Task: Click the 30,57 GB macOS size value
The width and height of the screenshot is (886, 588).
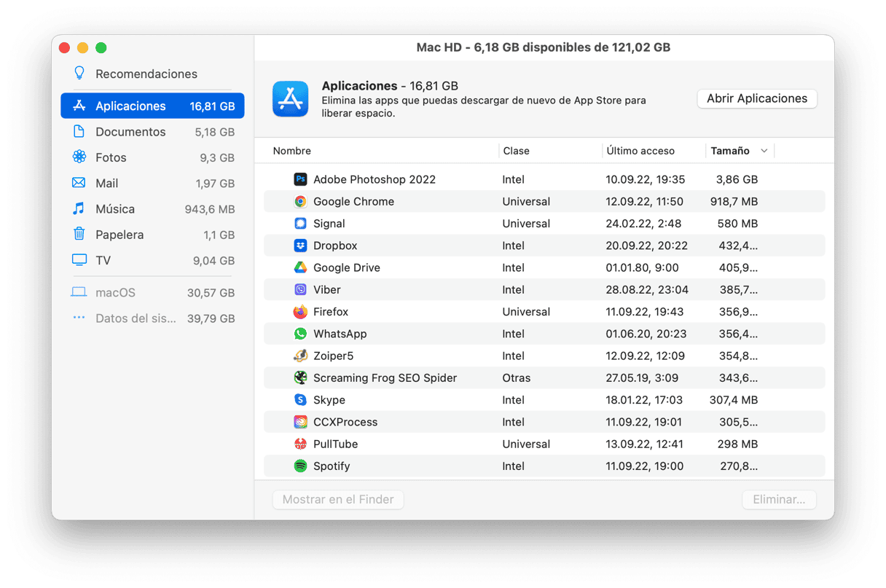Action: (x=211, y=293)
